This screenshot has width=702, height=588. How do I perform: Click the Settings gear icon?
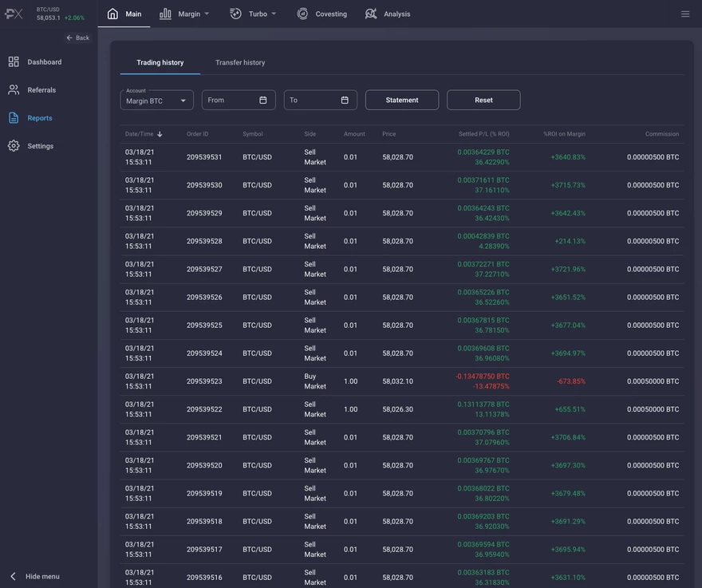[x=14, y=146]
